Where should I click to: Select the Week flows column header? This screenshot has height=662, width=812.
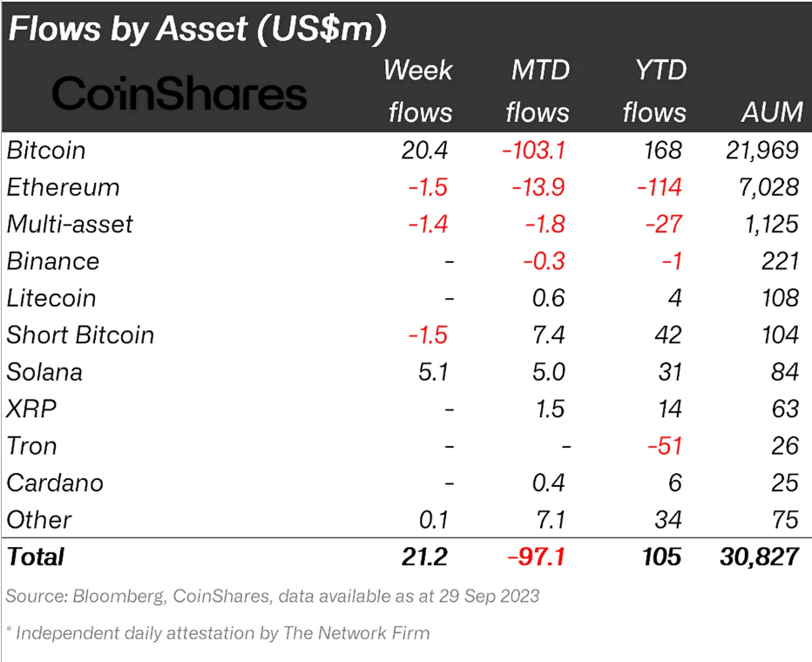point(419,91)
